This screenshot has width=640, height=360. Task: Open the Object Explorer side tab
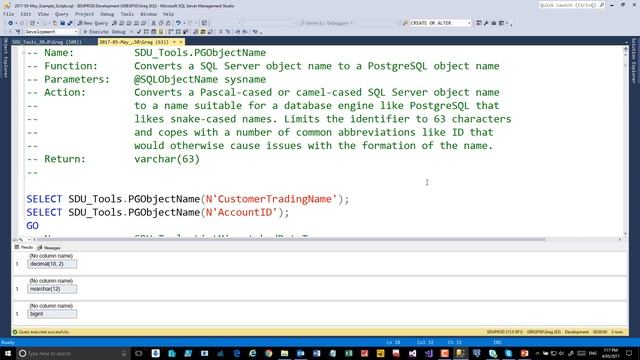[x=5, y=58]
